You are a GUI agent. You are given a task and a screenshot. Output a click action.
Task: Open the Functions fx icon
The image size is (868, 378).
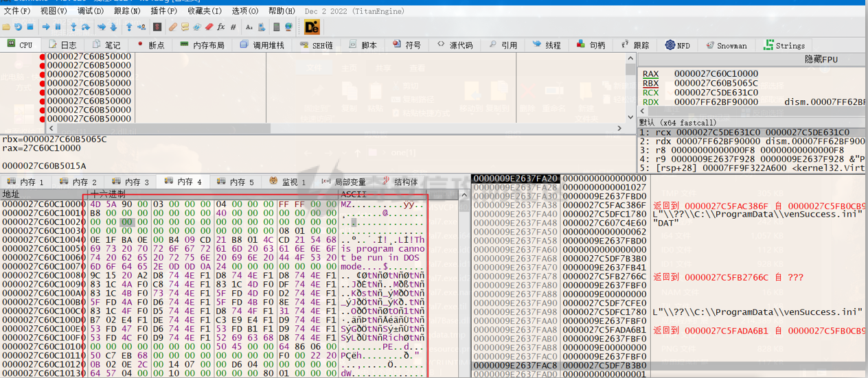click(x=221, y=27)
